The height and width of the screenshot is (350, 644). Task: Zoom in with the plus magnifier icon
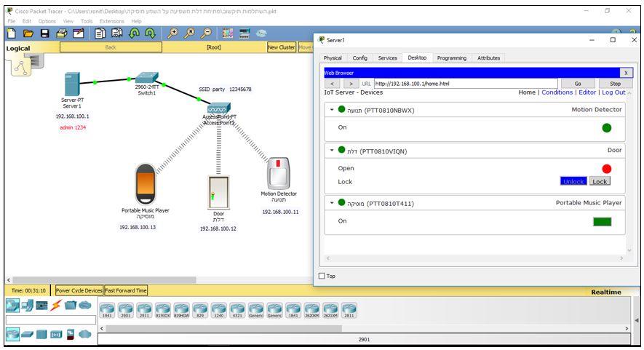(173, 33)
